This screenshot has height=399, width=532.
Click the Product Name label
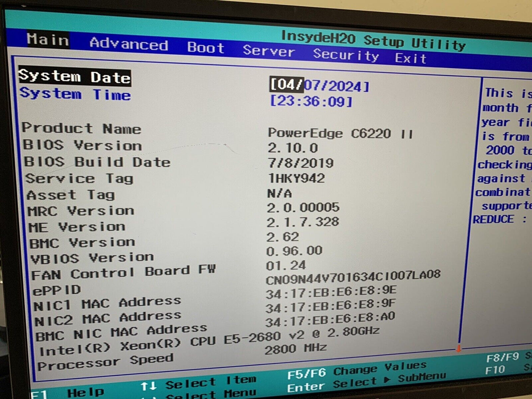pos(81,128)
